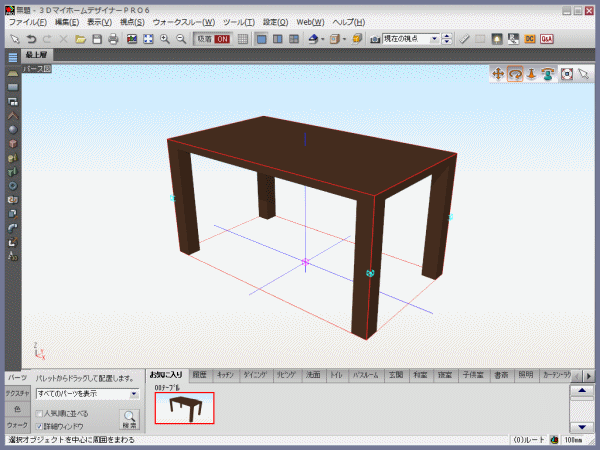The image size is (600, 450).
Task: Click the camera viewpoint icon
Action: pyautogui.click(x=375, y=39)
